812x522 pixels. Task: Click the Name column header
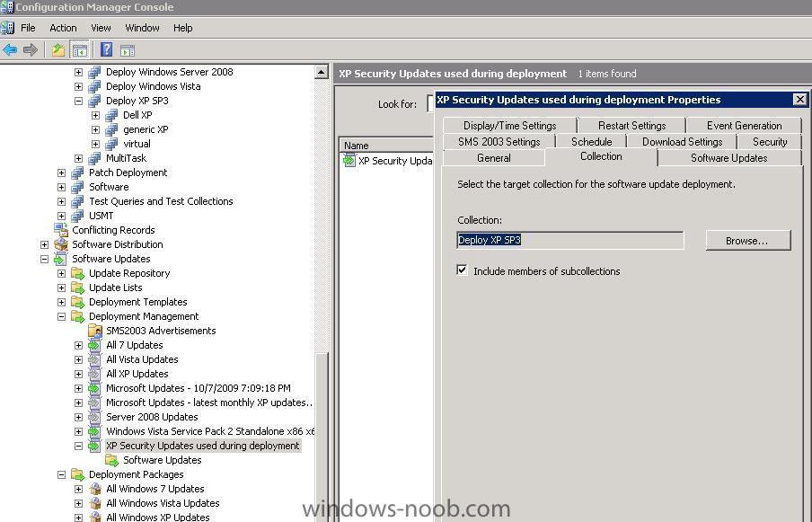pos(386,146)
